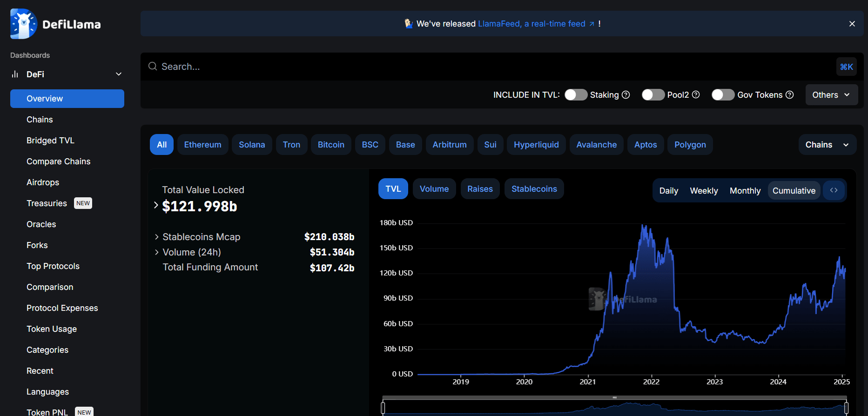868x416 pixels.
Task: Filter by Bitcoin chain
Action: point(331,145)
